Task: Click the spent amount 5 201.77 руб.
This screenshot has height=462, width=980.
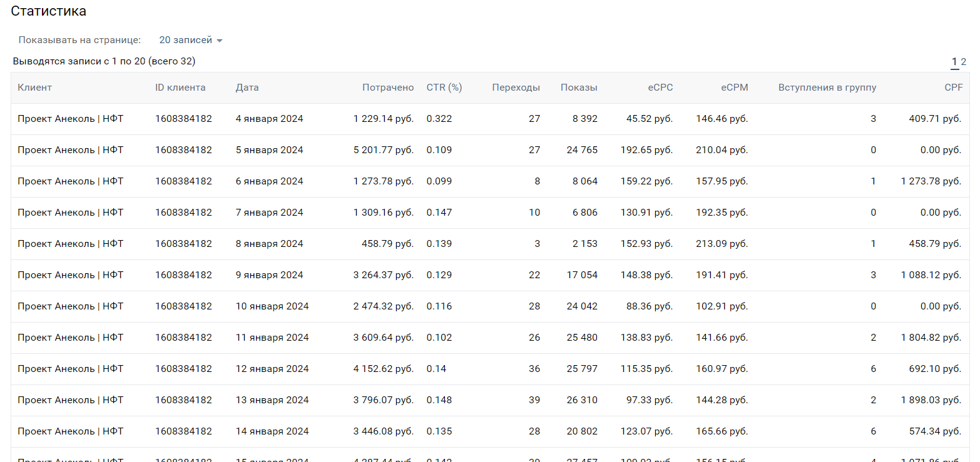Action: (x=384, y=150)
